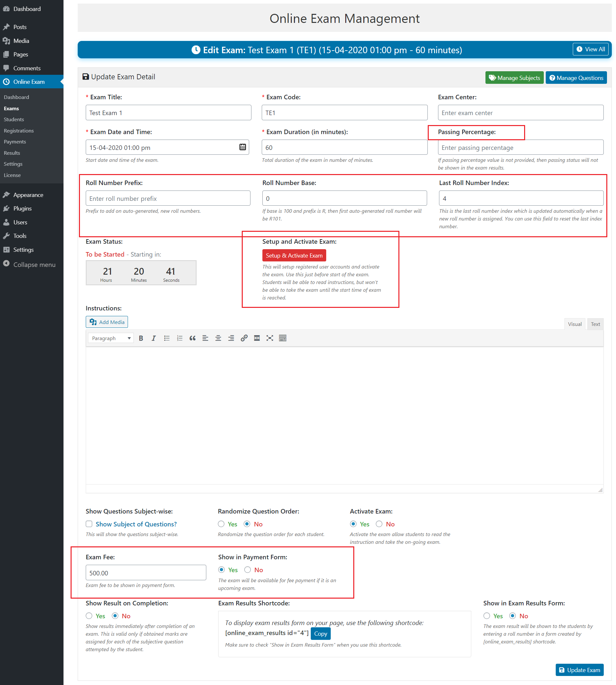Enter distraction-free fullscreen writing mode
Screen dimensions: 616x685
pyautogui.click(x=269, y=338)
